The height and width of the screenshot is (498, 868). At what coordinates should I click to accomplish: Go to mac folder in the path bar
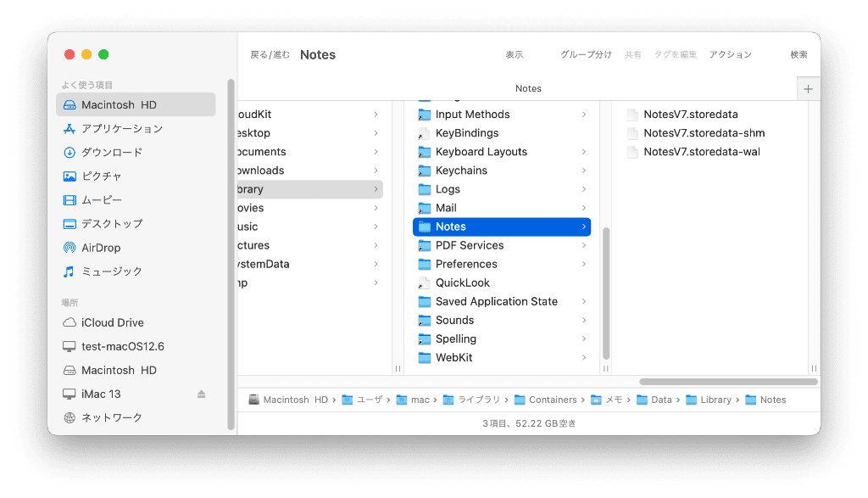pos(413,400)
